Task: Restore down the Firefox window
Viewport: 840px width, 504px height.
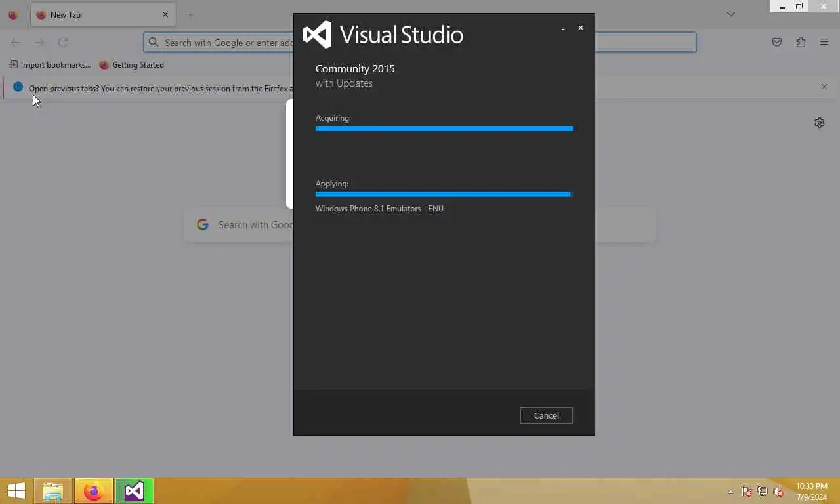Action: [x=799, y=7]
